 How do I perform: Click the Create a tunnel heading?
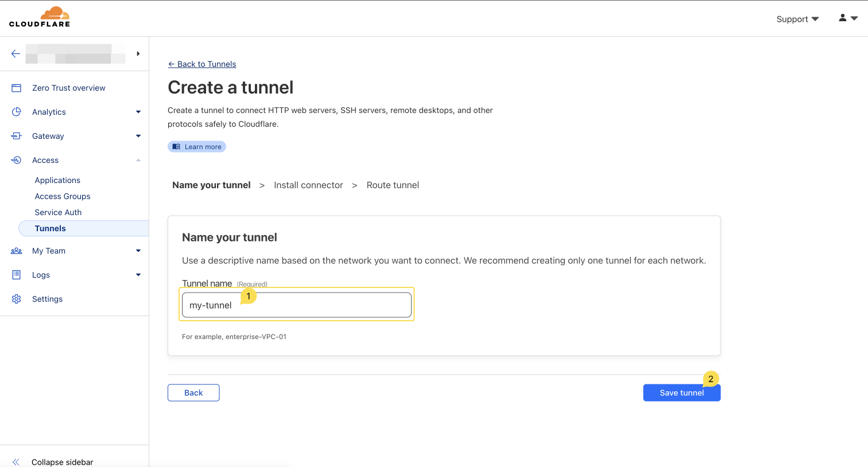click(230, 87)
